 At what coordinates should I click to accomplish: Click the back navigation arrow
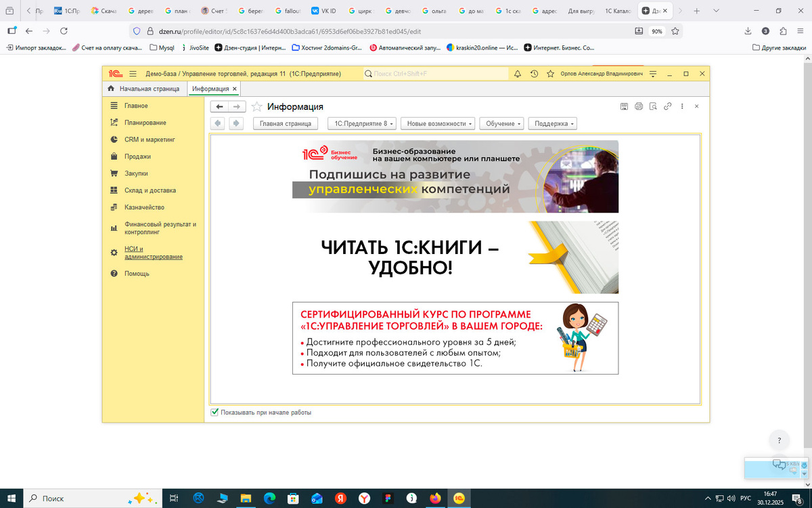[x=217, y=106]
